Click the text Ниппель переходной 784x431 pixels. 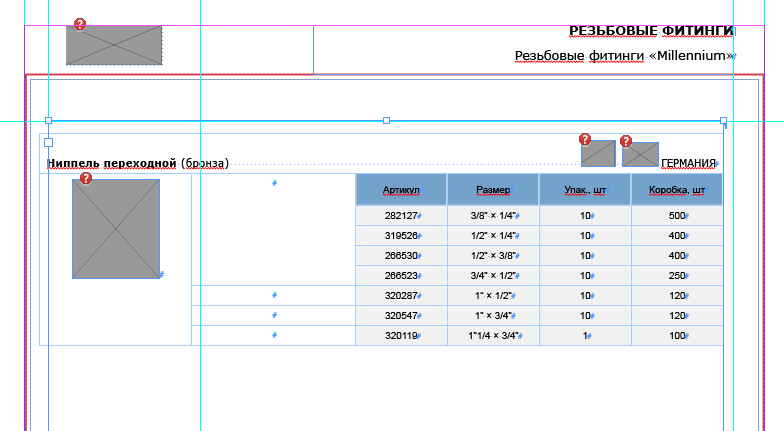point(112,164)
